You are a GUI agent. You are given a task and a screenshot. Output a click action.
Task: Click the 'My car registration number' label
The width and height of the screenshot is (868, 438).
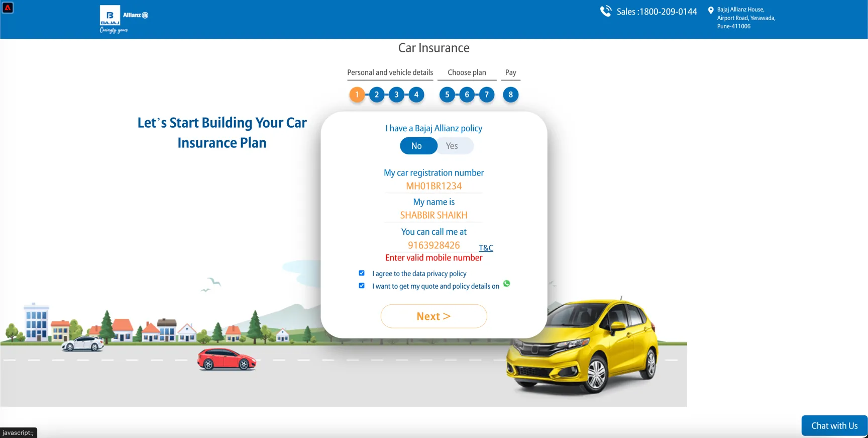pos(434,173)
